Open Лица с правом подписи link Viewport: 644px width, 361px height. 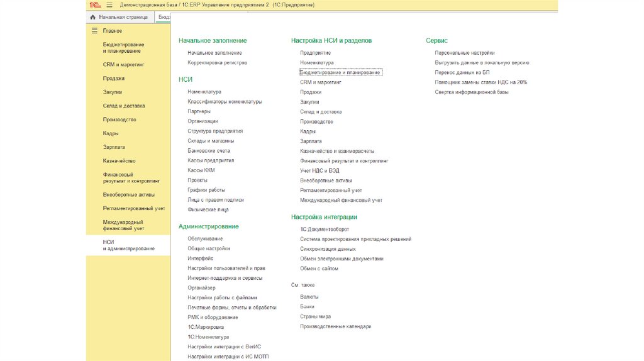point(216,200)
